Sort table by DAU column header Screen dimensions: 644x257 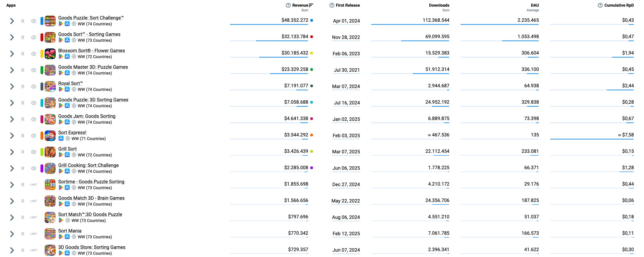click(535, 5)
